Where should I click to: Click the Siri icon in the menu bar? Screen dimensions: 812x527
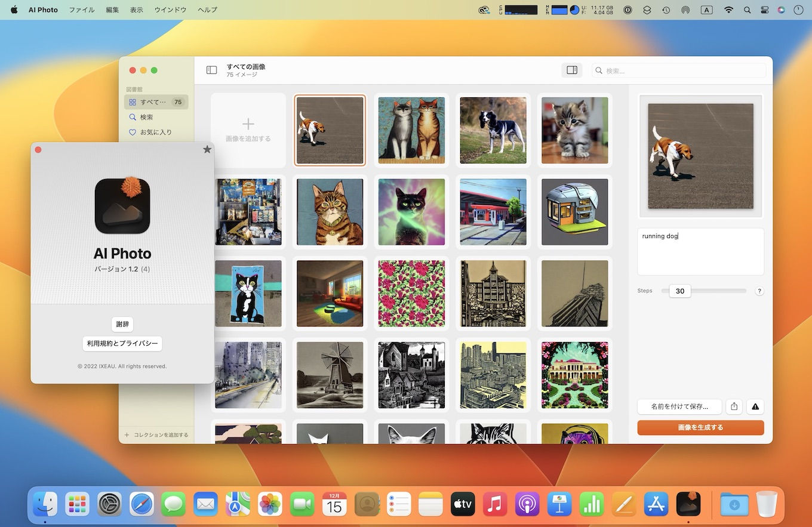tap(782, 10)
